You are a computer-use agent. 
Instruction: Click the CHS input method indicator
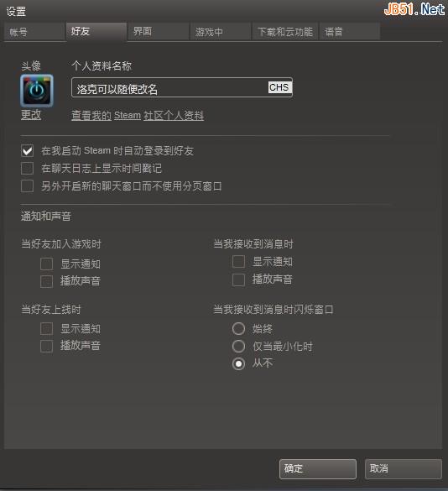point(279,87)
